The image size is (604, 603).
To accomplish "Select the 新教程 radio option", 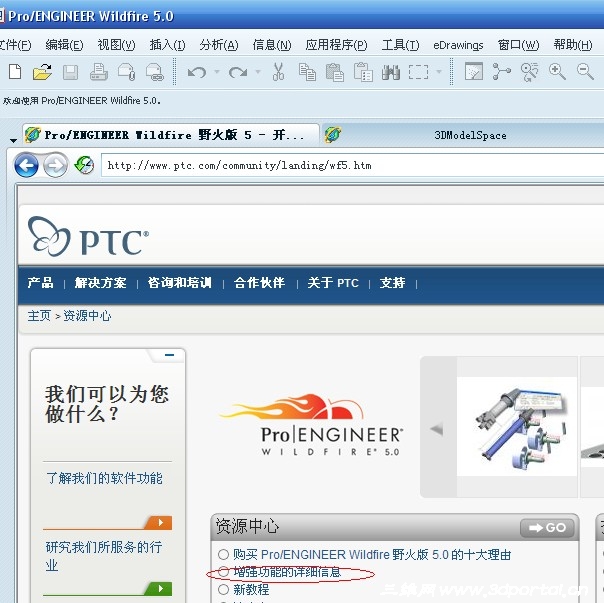I will pyautogui.click(x=223, y=589).
